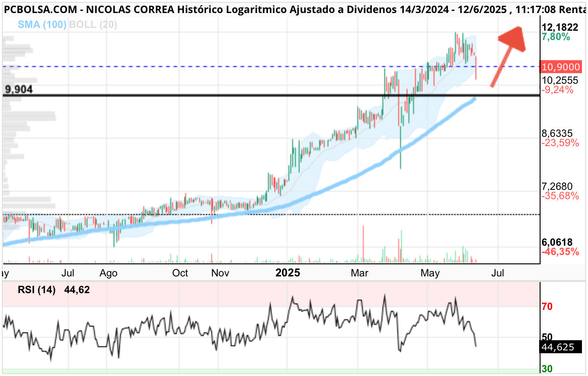The width and height of the screenshot is (588, 376).
Task: Click the 12,1822 price axis value
Action: (560, 27)
